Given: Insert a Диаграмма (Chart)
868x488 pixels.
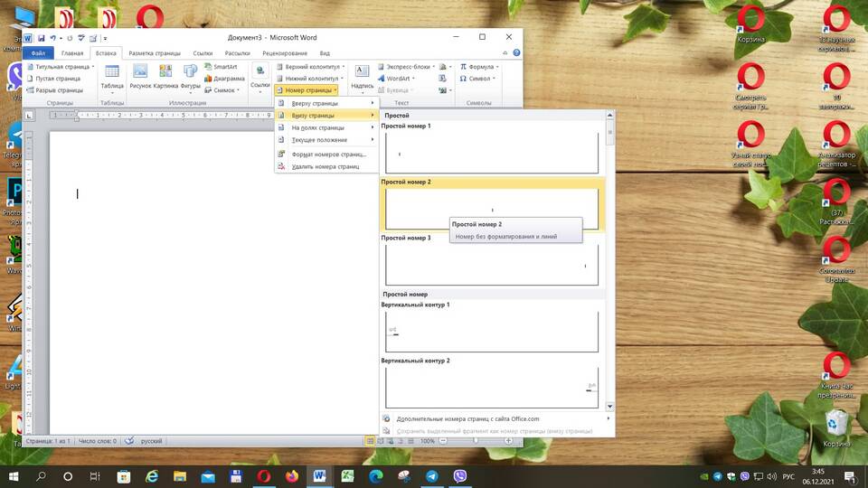Looking at the screenshot, I should (x=224, y=79).
